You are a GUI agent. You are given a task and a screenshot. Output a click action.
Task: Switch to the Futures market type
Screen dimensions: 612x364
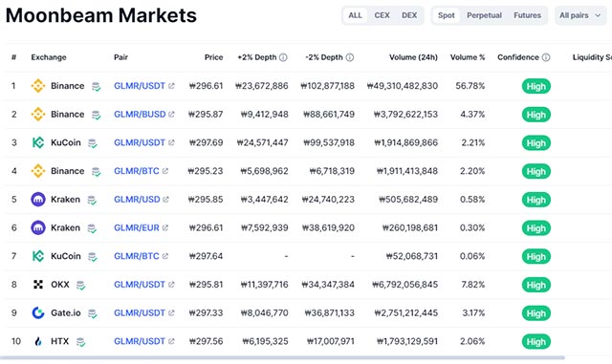[x=527, y=15]
